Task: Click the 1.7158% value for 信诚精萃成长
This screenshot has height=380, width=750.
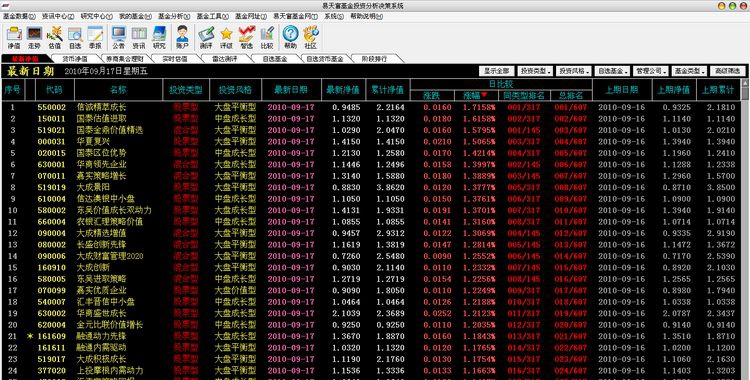Action: pyautogui.click(x=478, y=107)
